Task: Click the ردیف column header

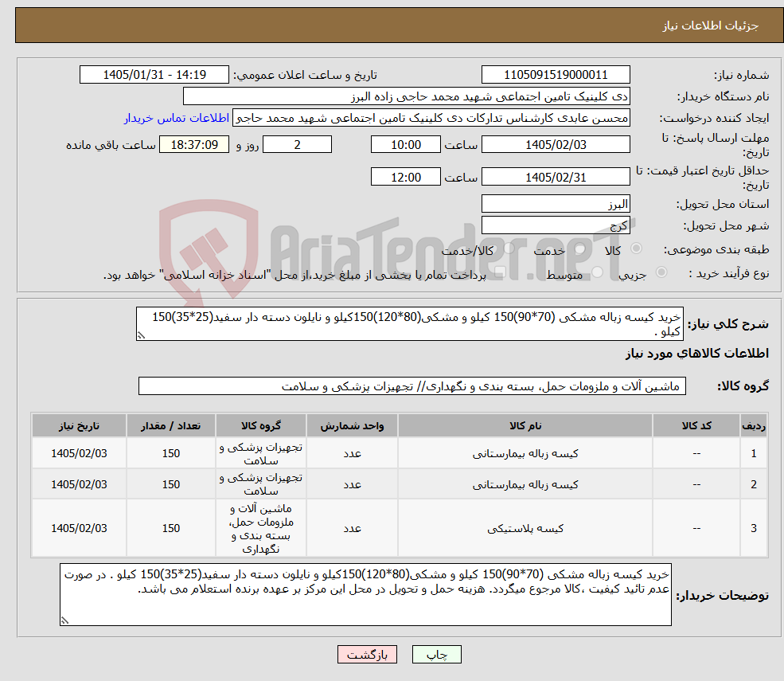Action: (x=754, y=426)
